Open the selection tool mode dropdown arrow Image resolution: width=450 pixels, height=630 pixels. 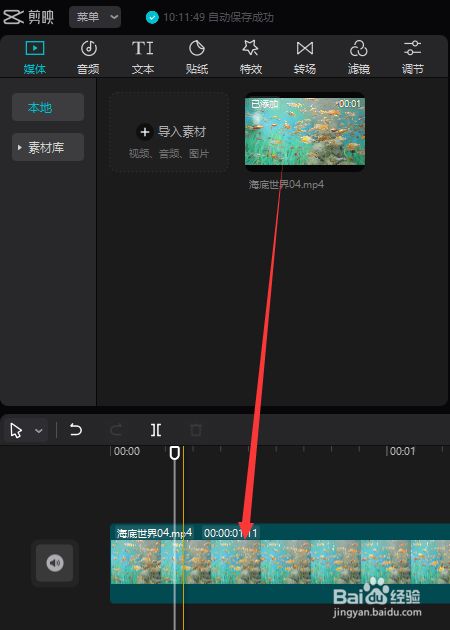[x=39, y=431]
